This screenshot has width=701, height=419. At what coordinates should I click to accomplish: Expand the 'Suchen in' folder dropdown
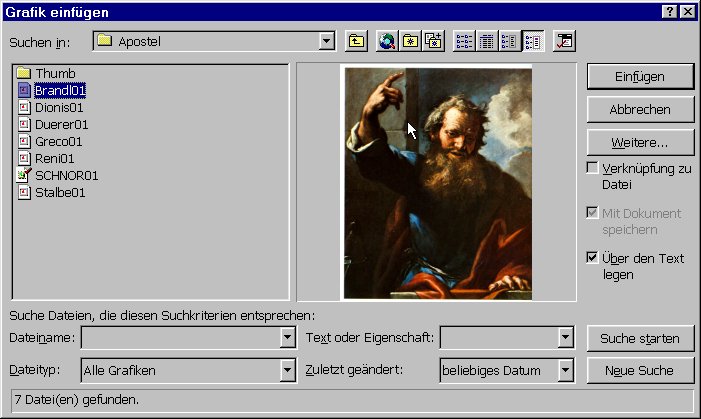326,41
